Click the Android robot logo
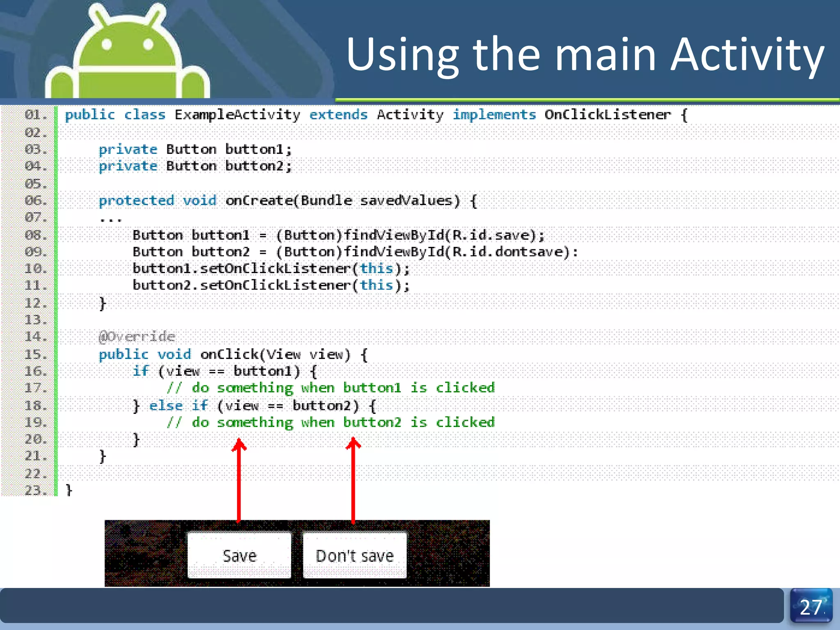Screen dimensions: 840x630 [x=127, y=51]
